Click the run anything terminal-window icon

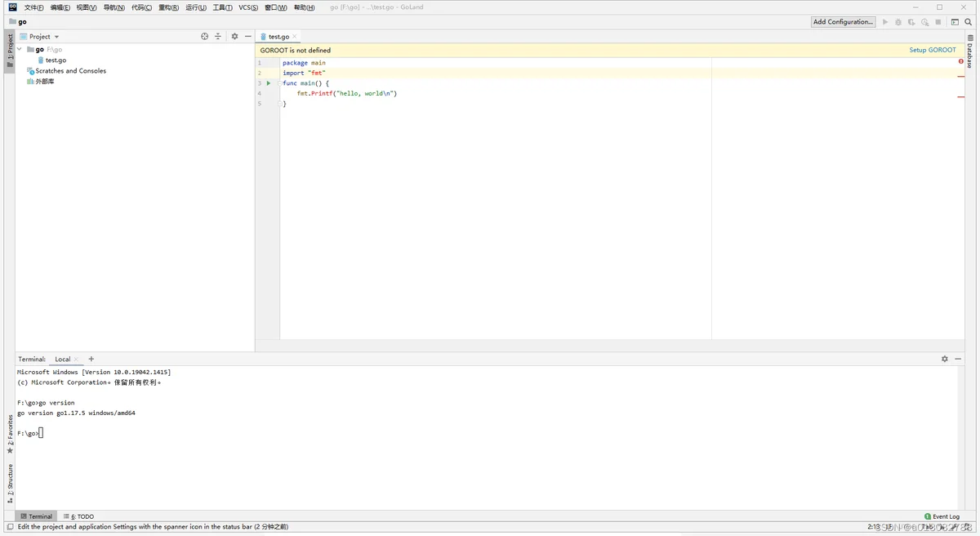955,22
